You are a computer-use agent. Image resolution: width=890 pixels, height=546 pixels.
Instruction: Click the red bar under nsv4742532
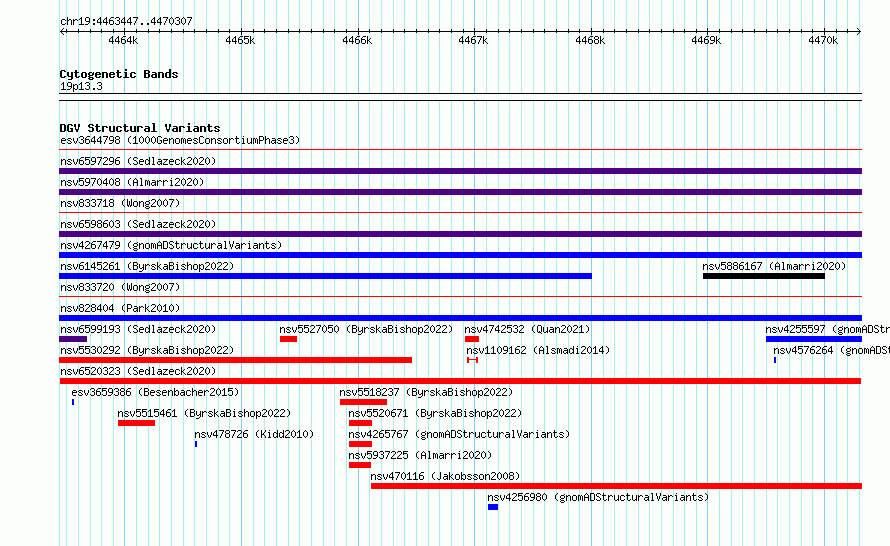click(x=472, y=339)
